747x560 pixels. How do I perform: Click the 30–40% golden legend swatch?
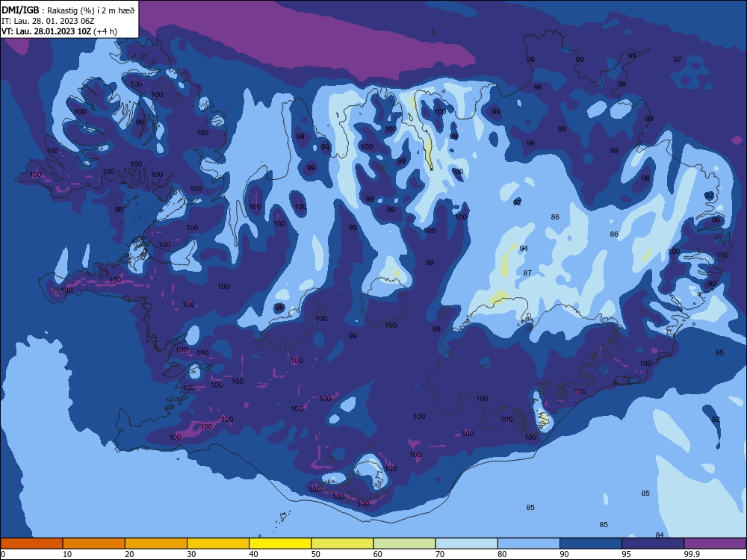coord(218,544)
